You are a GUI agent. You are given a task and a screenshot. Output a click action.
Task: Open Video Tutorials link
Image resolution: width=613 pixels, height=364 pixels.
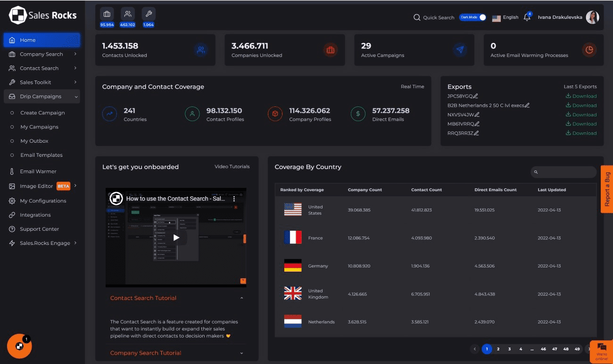[x=232, y=167]
